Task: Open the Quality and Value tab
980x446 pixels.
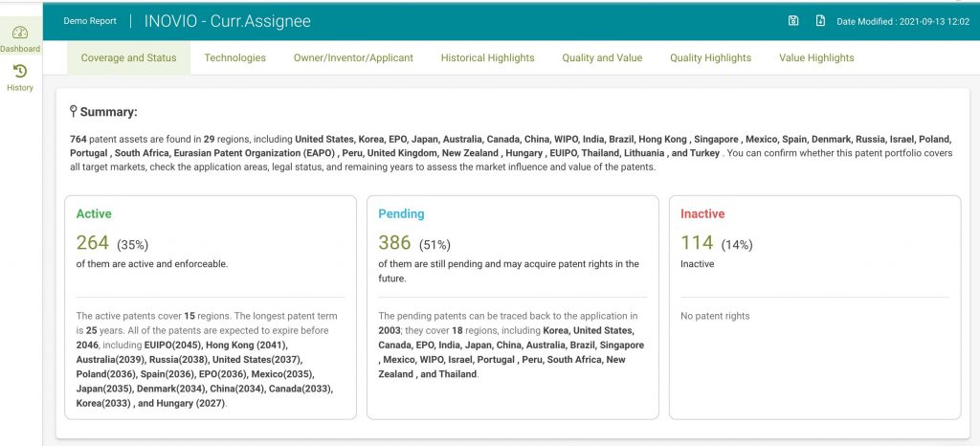Action: [602, 57]
